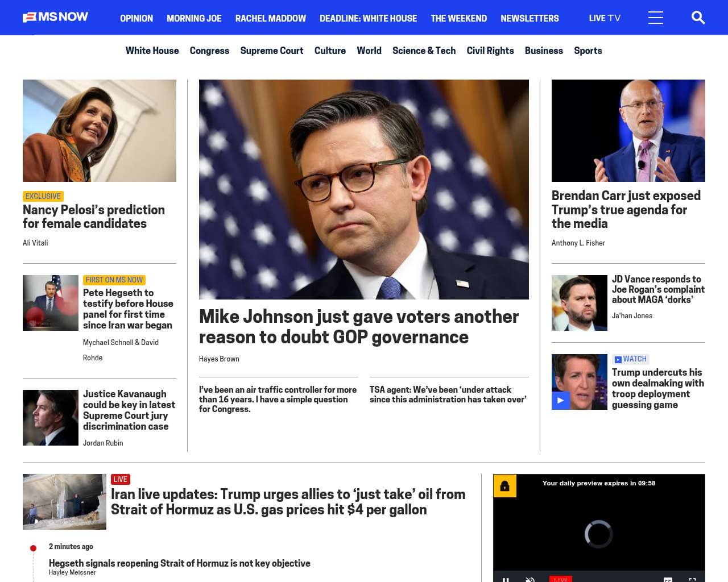
Task: Open the Mike Johnson GOP governance headline
Action: (x=358, y=326)
